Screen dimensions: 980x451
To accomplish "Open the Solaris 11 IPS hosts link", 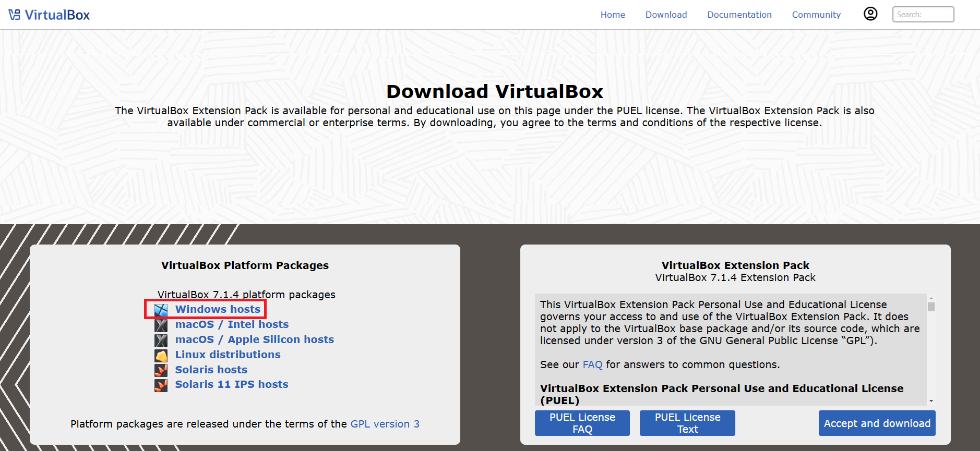I will click(x=232, y=384).
